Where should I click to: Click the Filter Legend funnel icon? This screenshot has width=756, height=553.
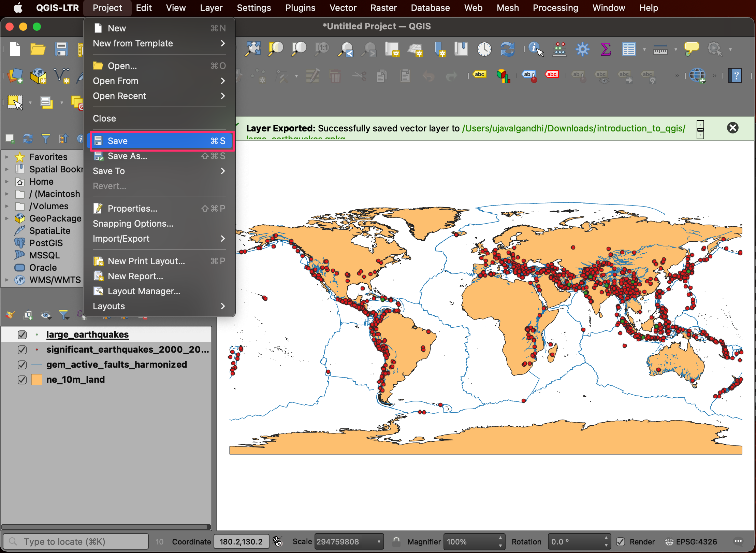[x=64, y=315]
